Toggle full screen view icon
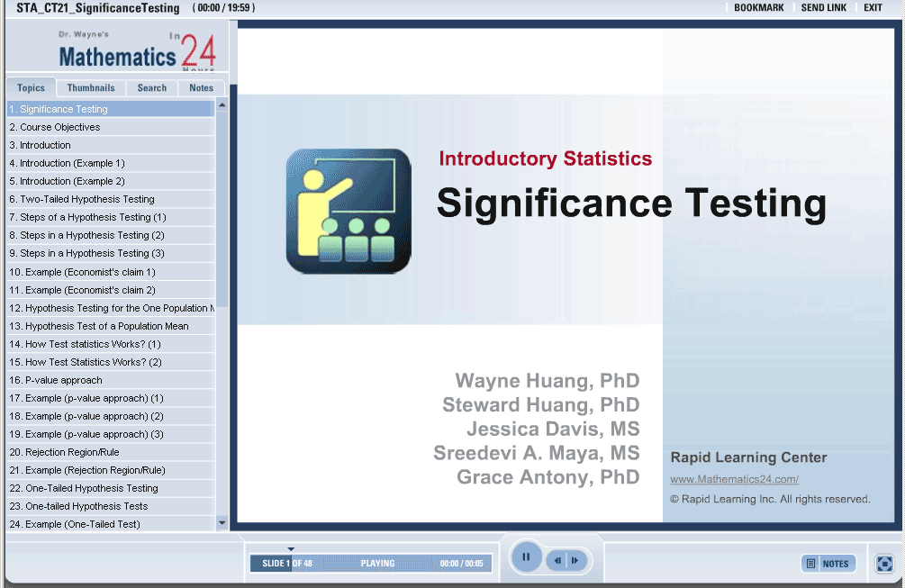905x588 pixels. point(884,563)
